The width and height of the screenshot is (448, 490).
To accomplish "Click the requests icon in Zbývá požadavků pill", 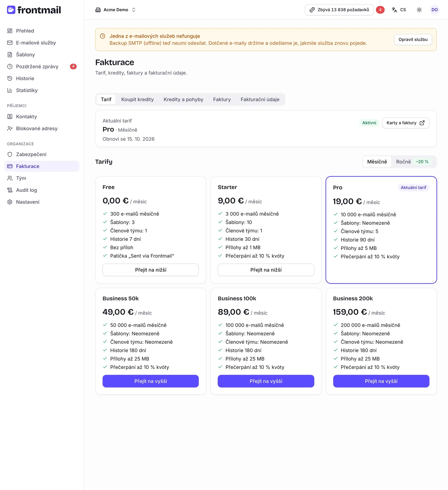I will pyautogui.click(x=312, y=10).
